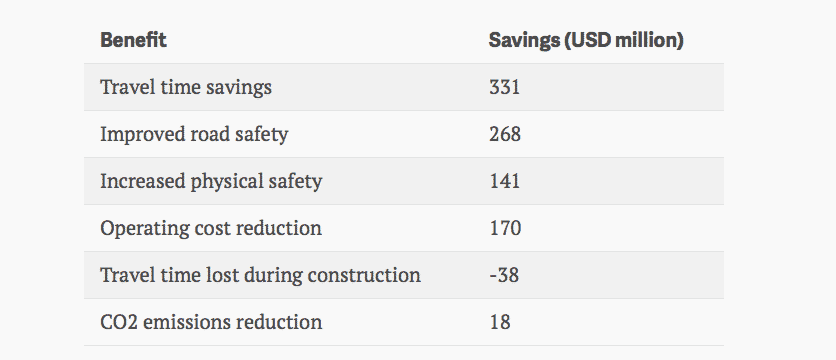Select the Improved road safety cell
Image resolution: width=836 pixels, height=360 pixels.
[x=194, y=134]
